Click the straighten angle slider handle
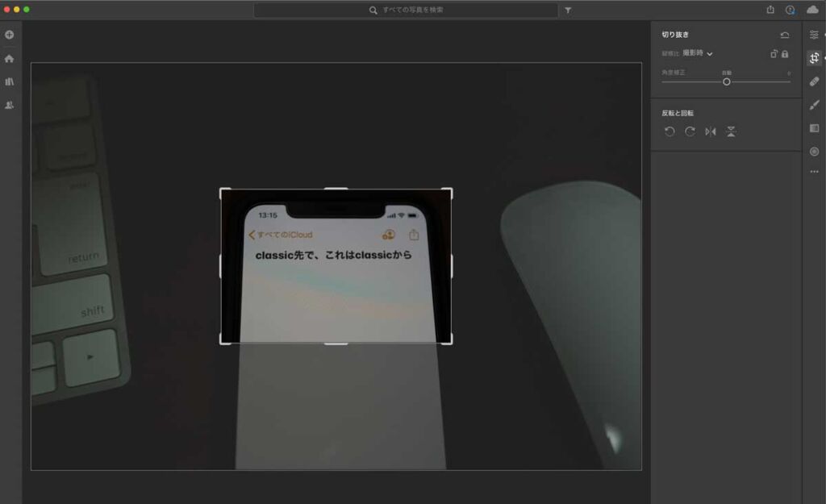 coord(727,81)
